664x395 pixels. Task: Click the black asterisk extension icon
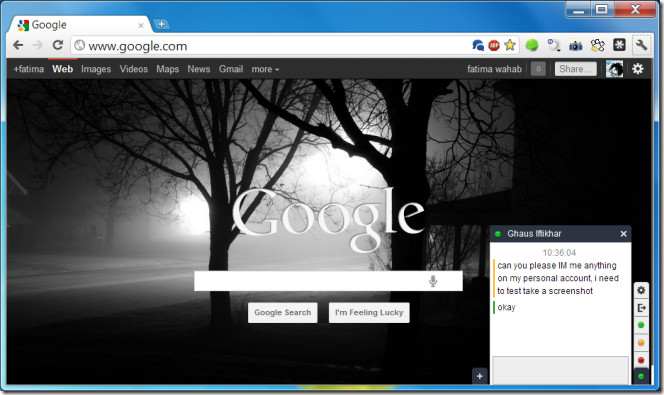click(x=619, y=44)
